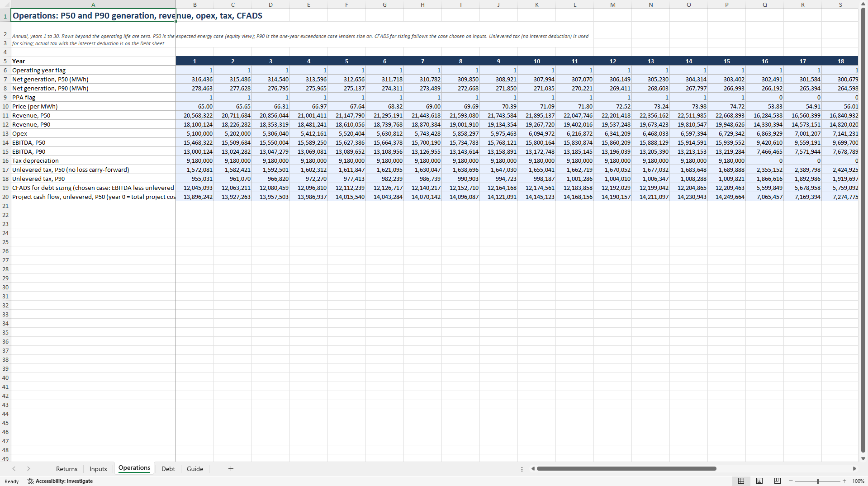Click vertical scroll down arrow

coord(863,458)
